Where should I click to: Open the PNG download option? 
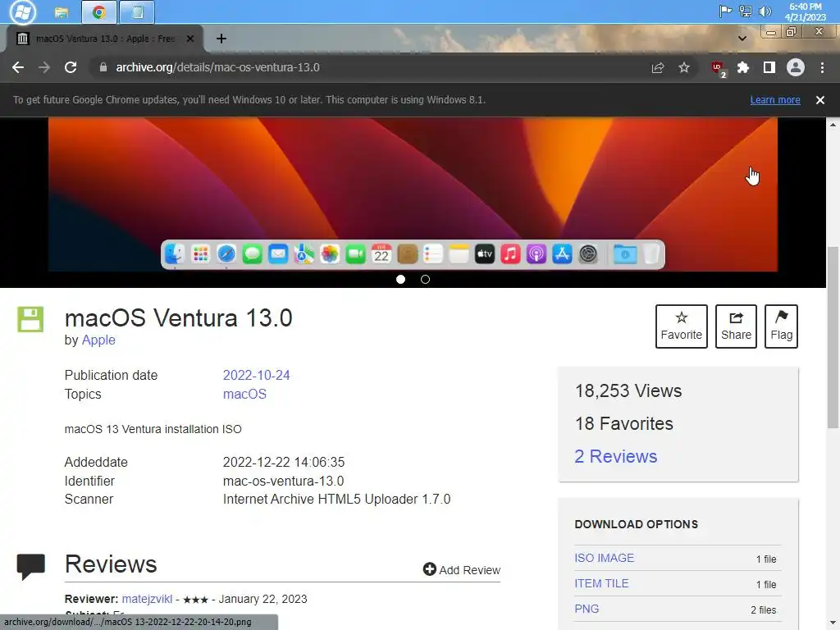[587, 609]
